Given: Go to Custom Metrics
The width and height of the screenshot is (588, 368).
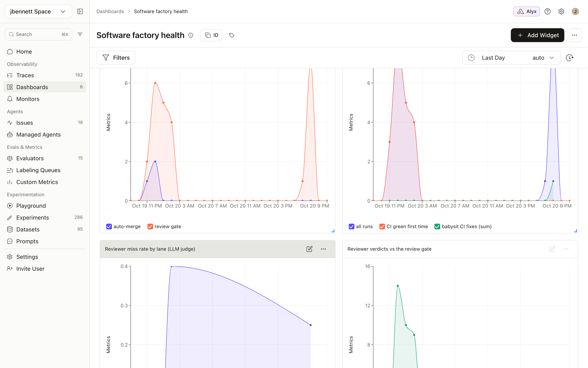Looking at the screenshot, I should (45, 182).
